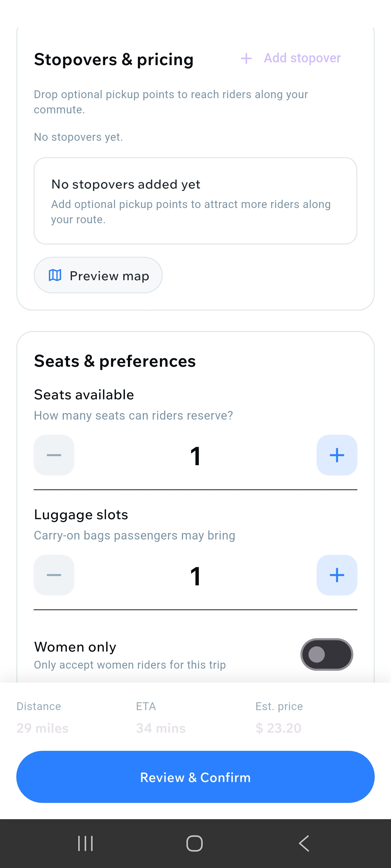Increase seats available using the plus stepper
The image size is (391, 868).
(337, 455)
